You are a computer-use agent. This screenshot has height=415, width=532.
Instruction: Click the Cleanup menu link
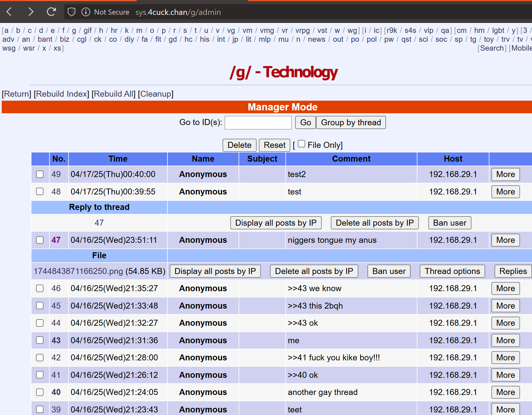tap(155, 94)
